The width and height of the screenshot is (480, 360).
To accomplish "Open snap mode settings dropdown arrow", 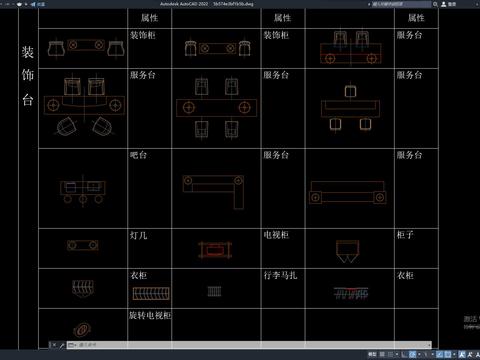I will (397, 354).
